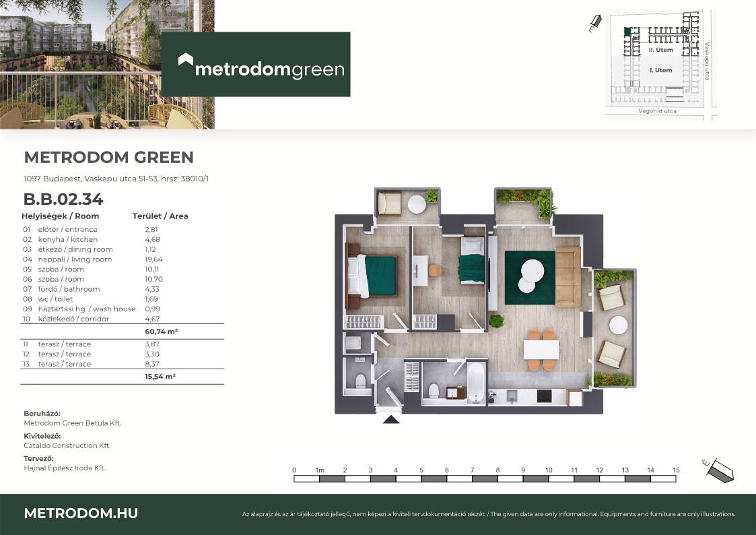This screenshot has width=756, height=535.
Task: Click the compass arrow at bottom right
Action: 718,469
